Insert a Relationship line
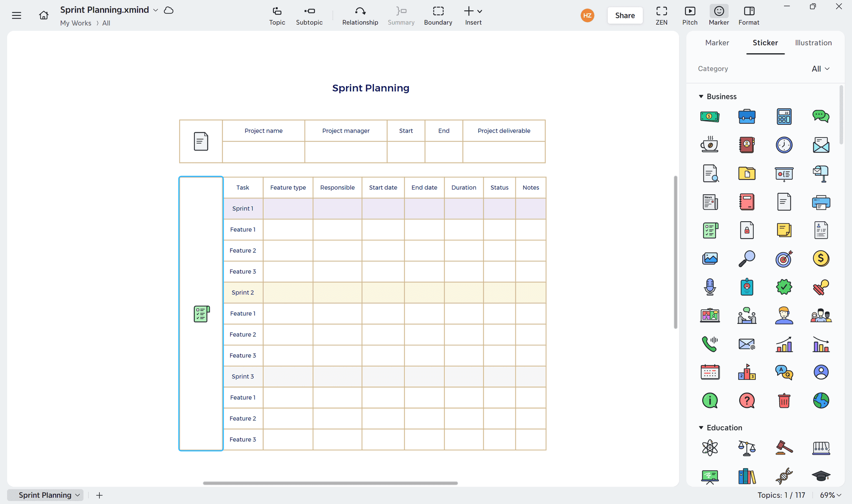852x504 pixels. [360, 15]
